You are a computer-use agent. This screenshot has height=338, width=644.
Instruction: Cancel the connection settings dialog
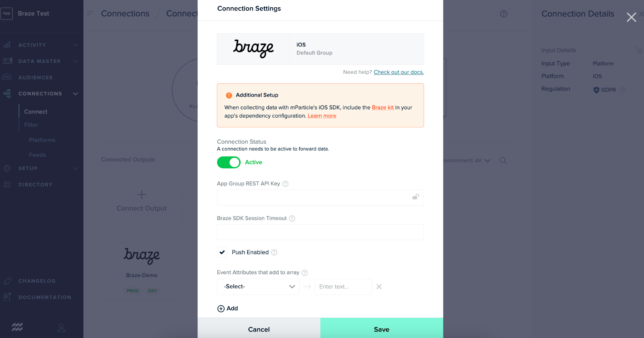tap(259, 329)
